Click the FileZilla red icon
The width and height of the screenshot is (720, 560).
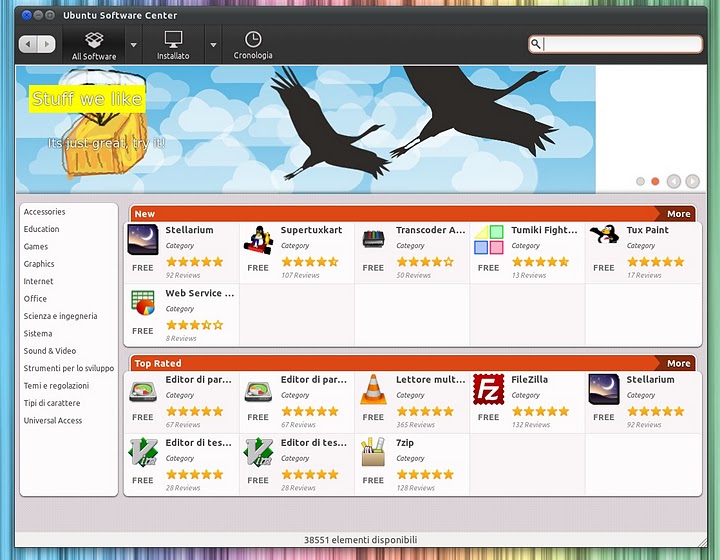pos(489,389)
